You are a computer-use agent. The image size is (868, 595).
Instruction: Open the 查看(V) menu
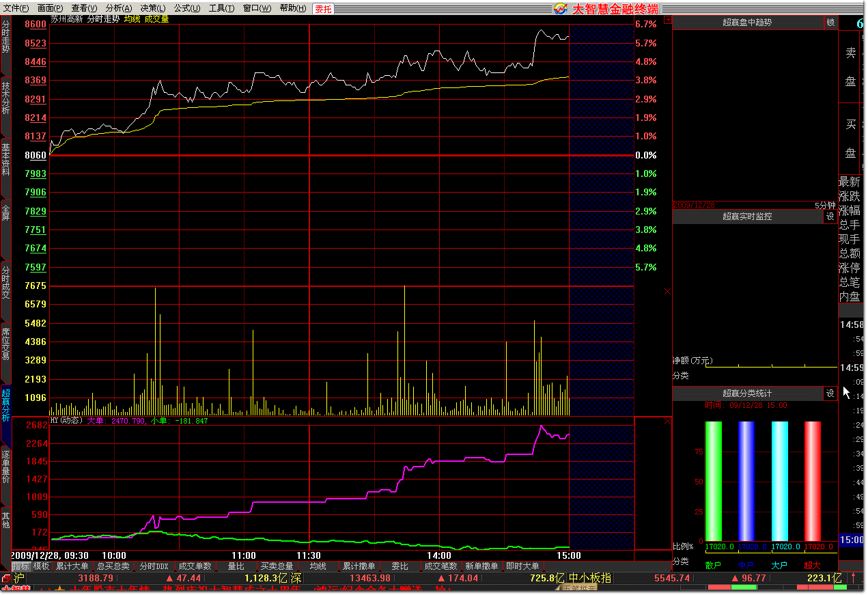(x=85, y=8)
